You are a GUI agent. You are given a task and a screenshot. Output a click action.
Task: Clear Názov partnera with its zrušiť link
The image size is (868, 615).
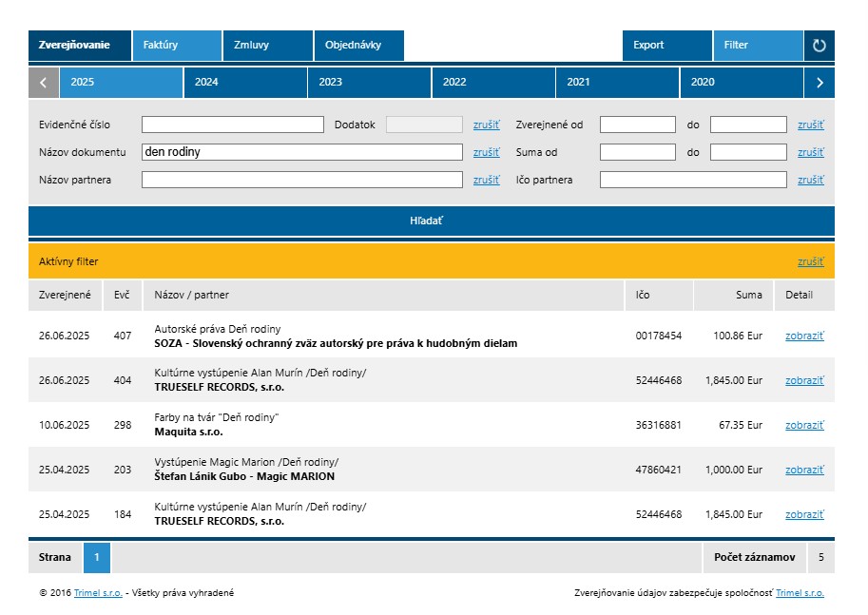click(x=486, y=180)
